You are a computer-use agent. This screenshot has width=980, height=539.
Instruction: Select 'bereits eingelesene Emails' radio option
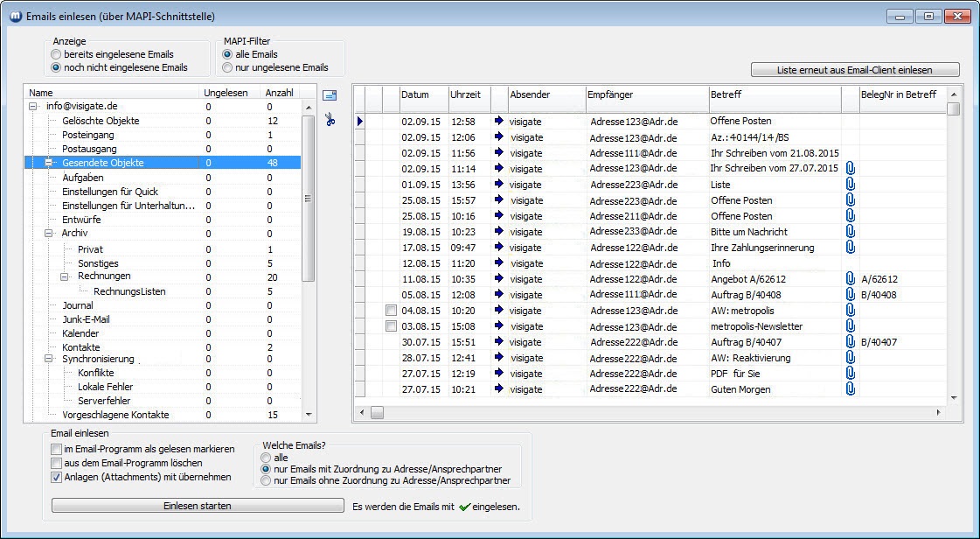(57, 54)
